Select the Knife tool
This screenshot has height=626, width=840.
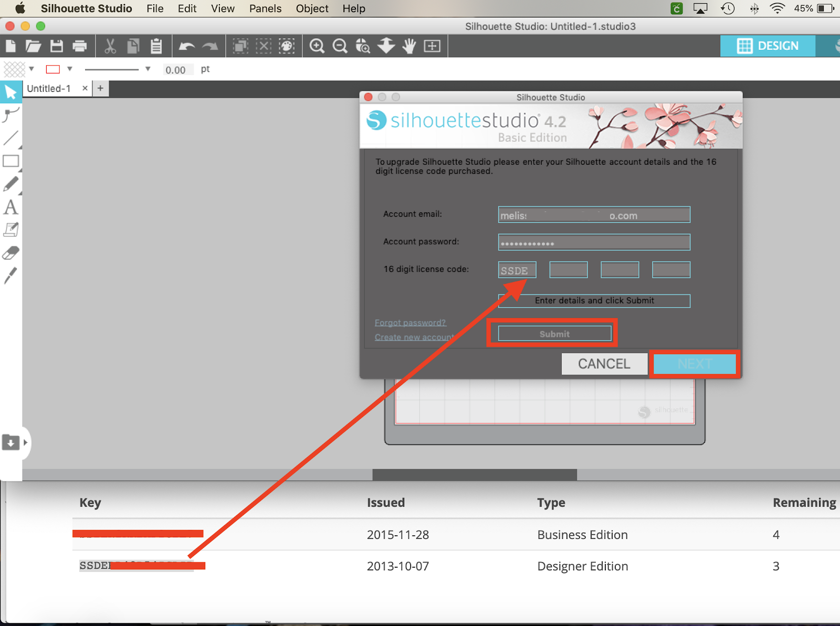[10, 275]
